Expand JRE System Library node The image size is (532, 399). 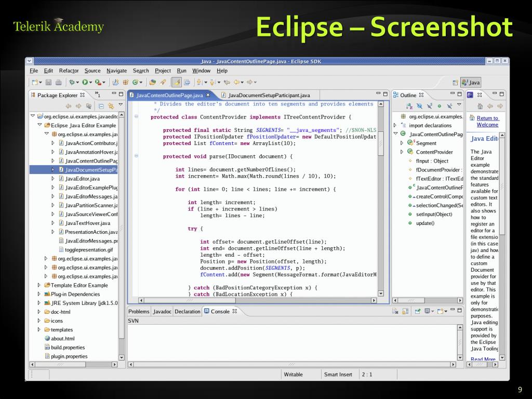click(39, 303)
